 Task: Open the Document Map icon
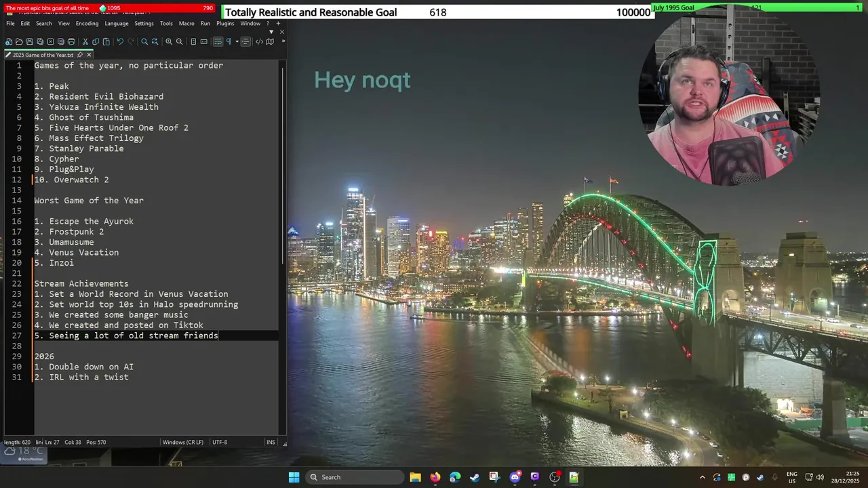point(270,41)
